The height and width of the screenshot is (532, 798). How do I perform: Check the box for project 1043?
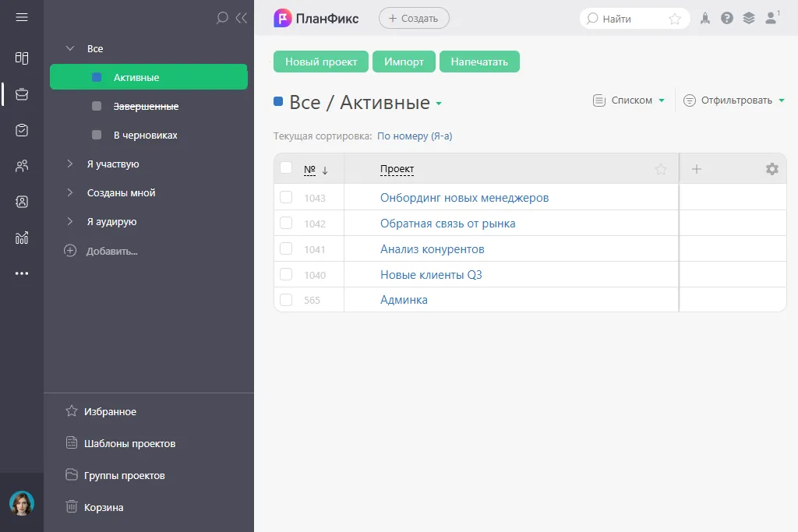[286, 198]
